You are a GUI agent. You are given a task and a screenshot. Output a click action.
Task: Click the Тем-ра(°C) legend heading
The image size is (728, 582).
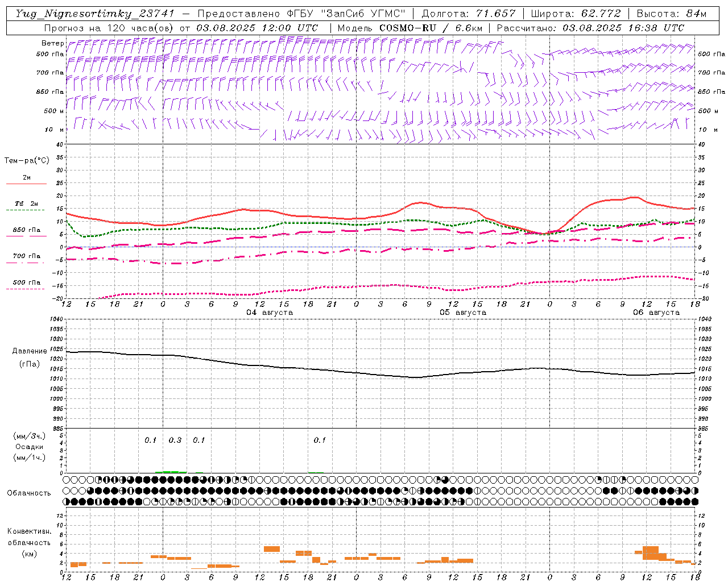[27, 161]
